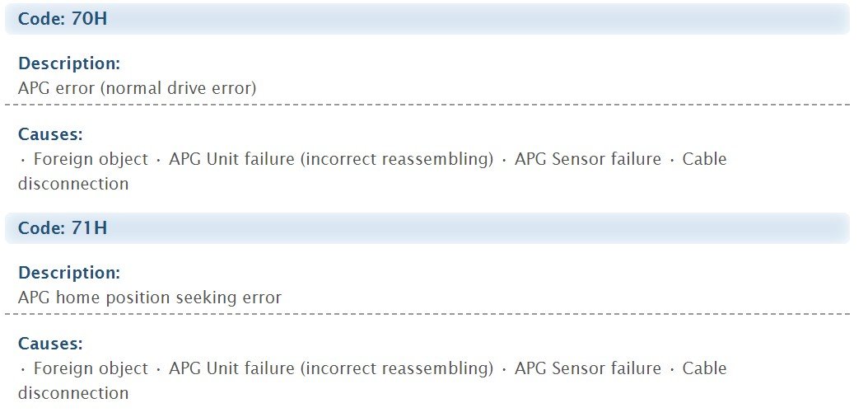Click the Code: 71H header bar
Screen dimensions: 868x417
click(427, 228)
